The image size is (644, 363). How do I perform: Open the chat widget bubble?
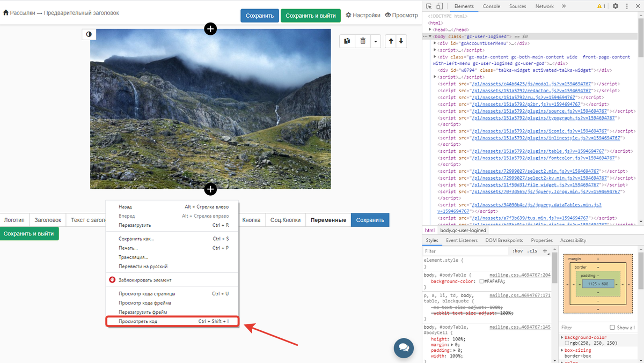point(404,347)
